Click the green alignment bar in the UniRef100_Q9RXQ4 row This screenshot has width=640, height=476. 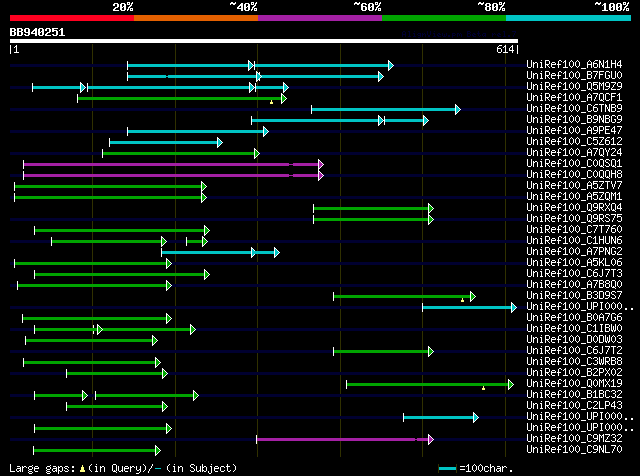tap(373, 209)
